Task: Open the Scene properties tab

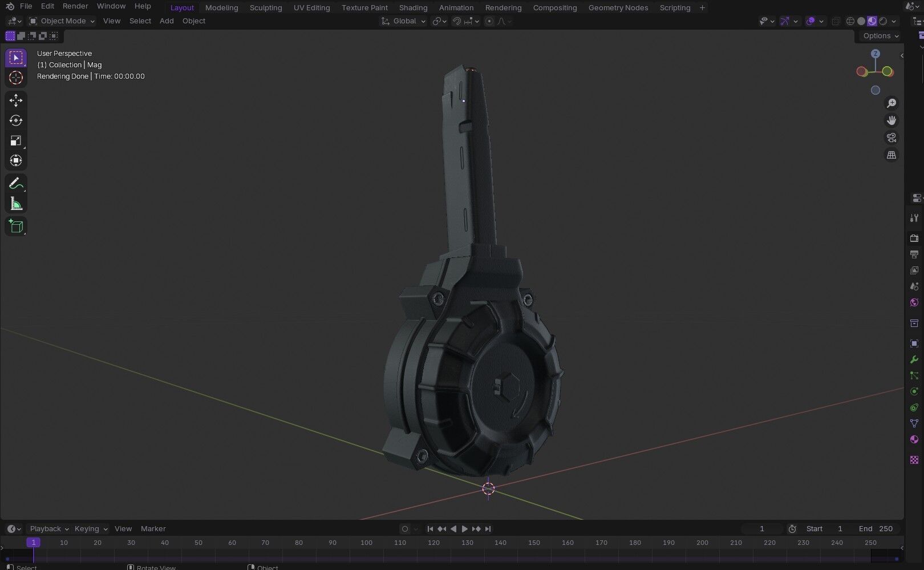Action: (914, 286)
